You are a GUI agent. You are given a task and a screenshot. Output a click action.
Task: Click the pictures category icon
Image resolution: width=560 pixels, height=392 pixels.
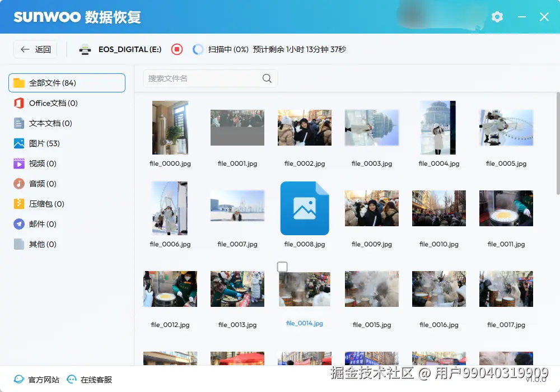pos(19,143)
